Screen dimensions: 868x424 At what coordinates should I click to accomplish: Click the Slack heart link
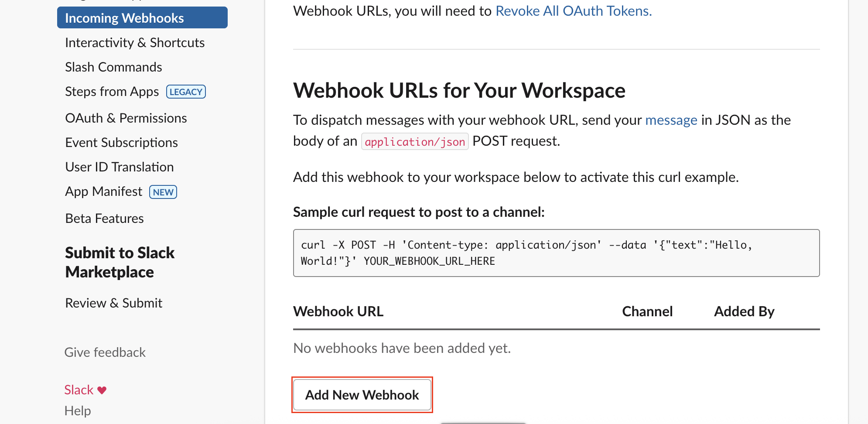(79, 390)
